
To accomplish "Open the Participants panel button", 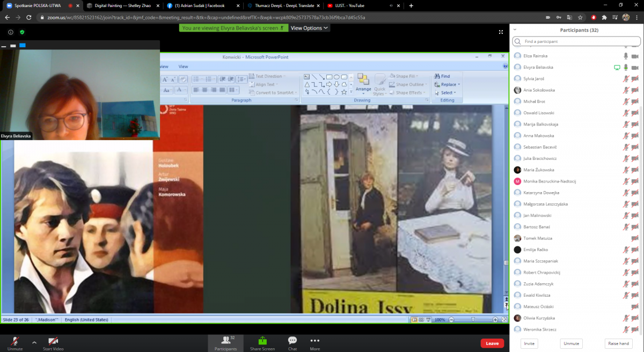I will (x=225, y=343).
